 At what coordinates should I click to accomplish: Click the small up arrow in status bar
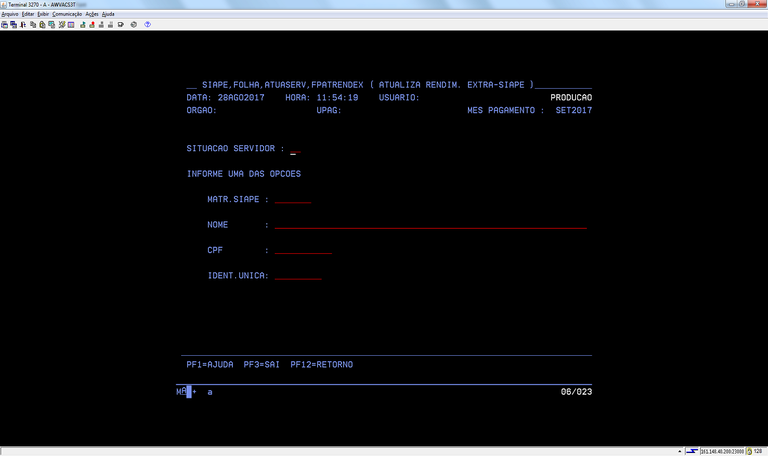[680, 451]
